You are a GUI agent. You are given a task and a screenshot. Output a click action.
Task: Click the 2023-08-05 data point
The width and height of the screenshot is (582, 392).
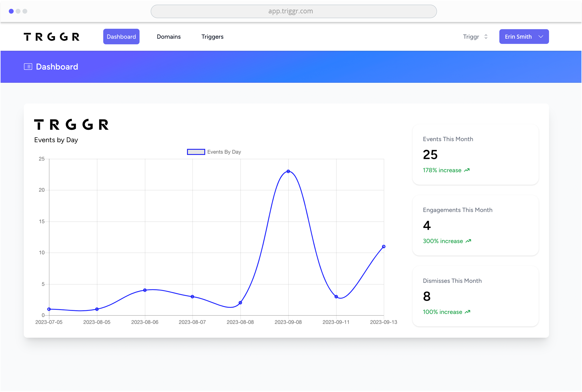pyautogui.click(x=97, y=309)
